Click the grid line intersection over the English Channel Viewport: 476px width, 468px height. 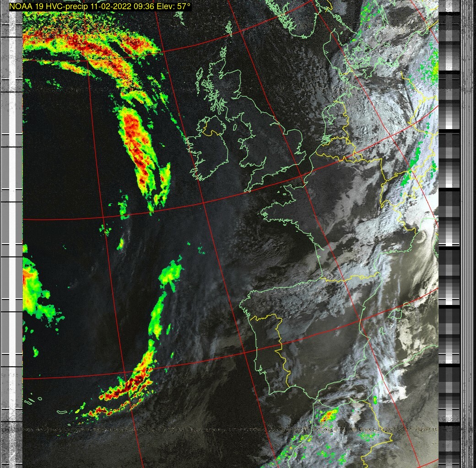point(302,176)
